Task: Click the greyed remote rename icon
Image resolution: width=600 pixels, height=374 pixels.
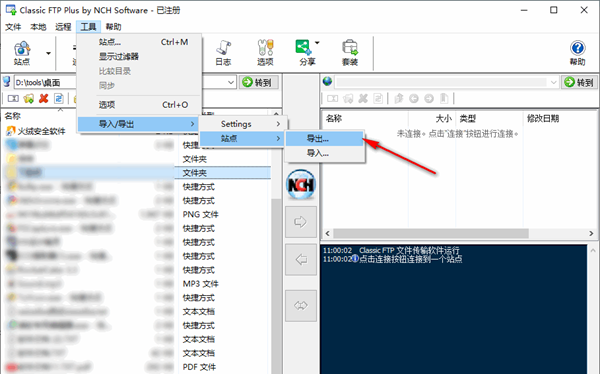Action: pos(333,99)
